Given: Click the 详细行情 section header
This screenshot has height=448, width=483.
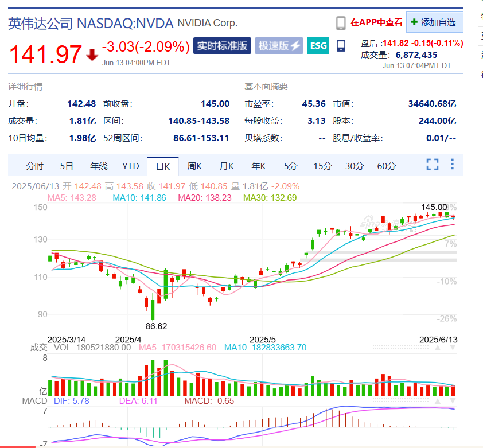Looking at the screenshot, I should tap(25, 87).
